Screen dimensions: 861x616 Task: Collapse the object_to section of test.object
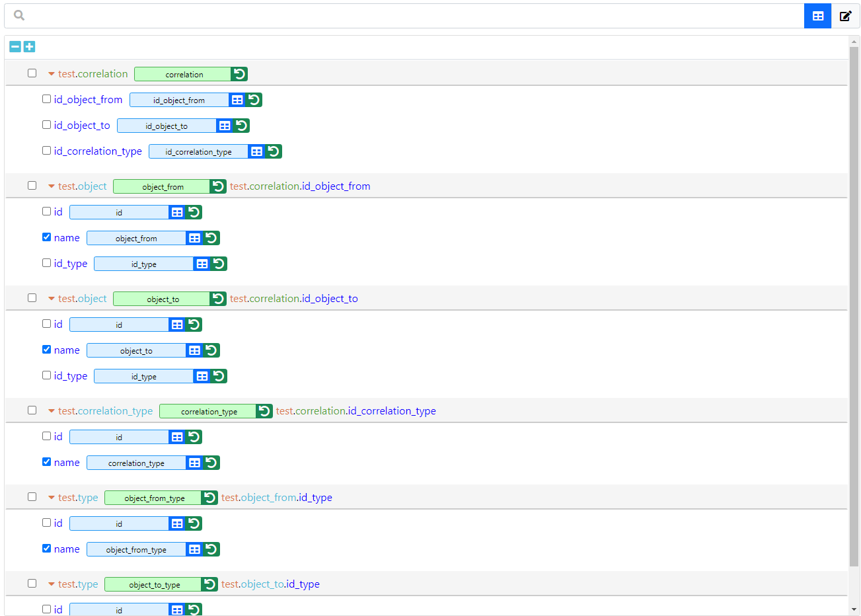pyautogui.click(x=52, y=298)
